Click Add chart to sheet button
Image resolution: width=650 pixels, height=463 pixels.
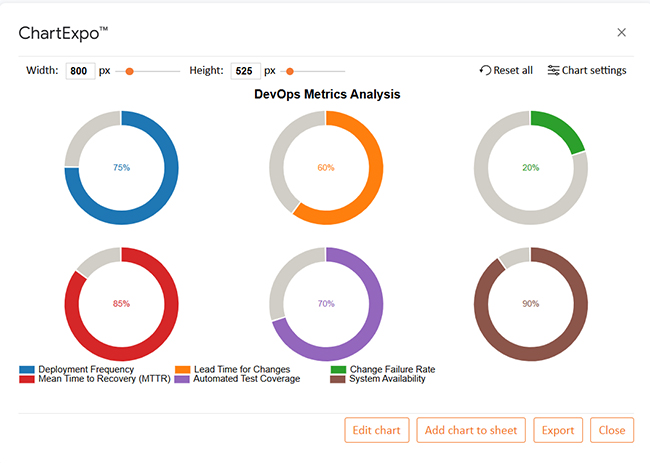[470, 430]
